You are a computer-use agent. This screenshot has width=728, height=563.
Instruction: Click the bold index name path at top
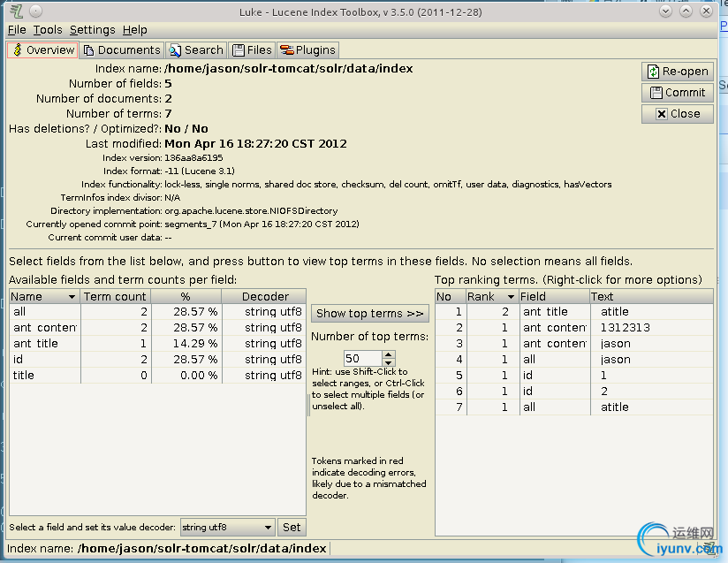(x=288, y=69)
